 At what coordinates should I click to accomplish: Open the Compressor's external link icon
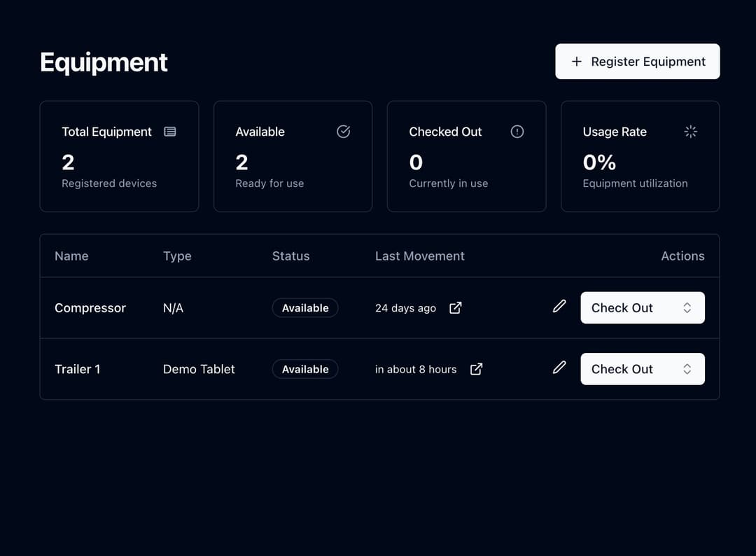455,307
